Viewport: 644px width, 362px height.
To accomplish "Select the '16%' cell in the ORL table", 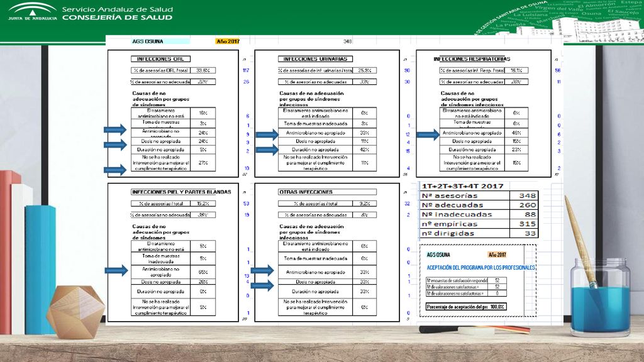I will (203, 113).
